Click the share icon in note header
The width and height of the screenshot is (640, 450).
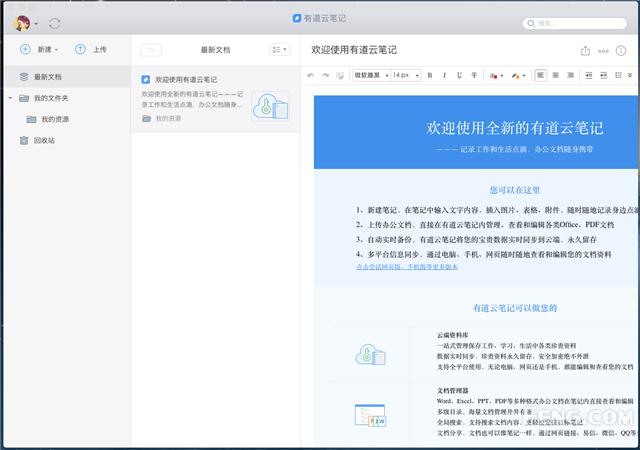pyautogui.click(x=585, y=51)
